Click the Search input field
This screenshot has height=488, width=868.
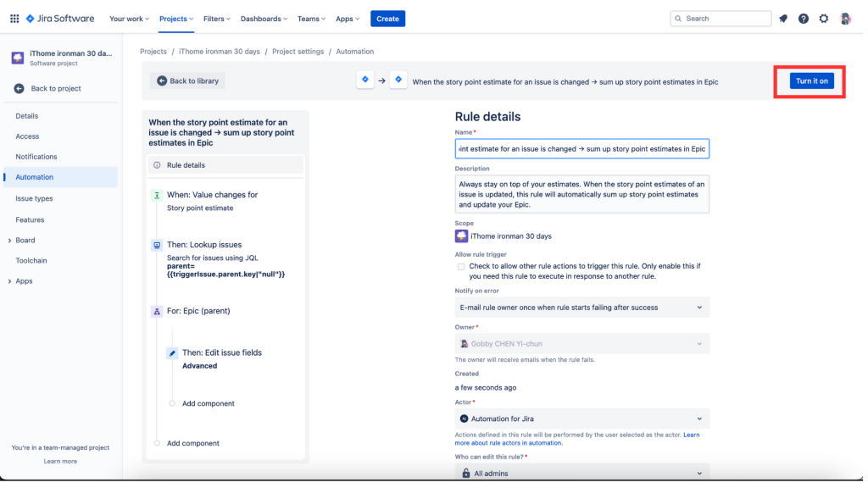coord(721,19)
